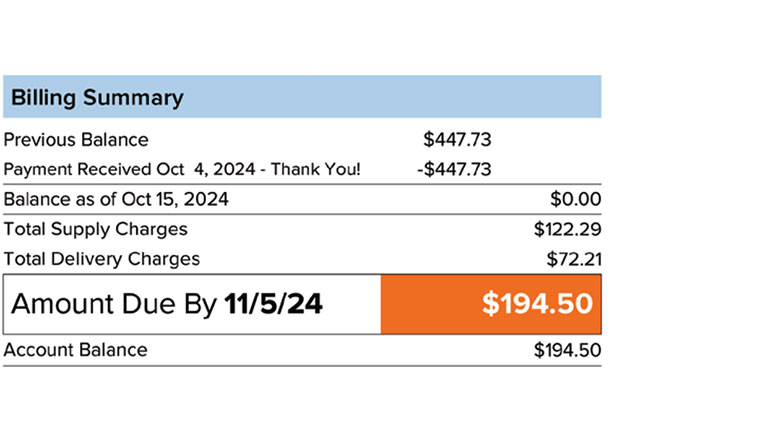Select the Previous Balance label

pyautogui.click(x=76, y=140)
